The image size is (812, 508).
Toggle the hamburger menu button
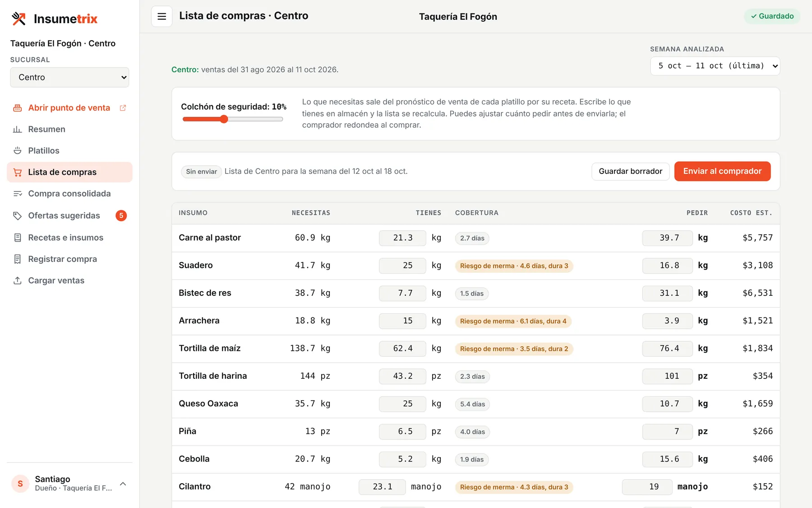(x=161, y=17)
